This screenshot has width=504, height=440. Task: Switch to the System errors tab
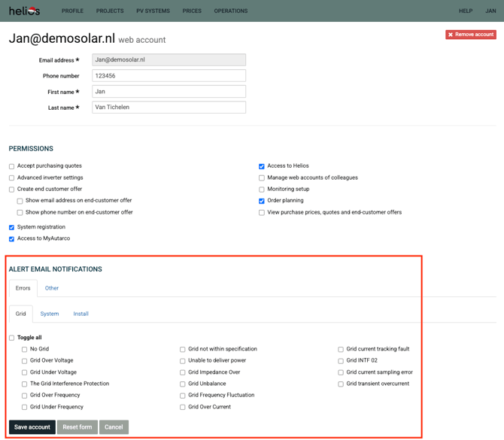pos(50,314)
